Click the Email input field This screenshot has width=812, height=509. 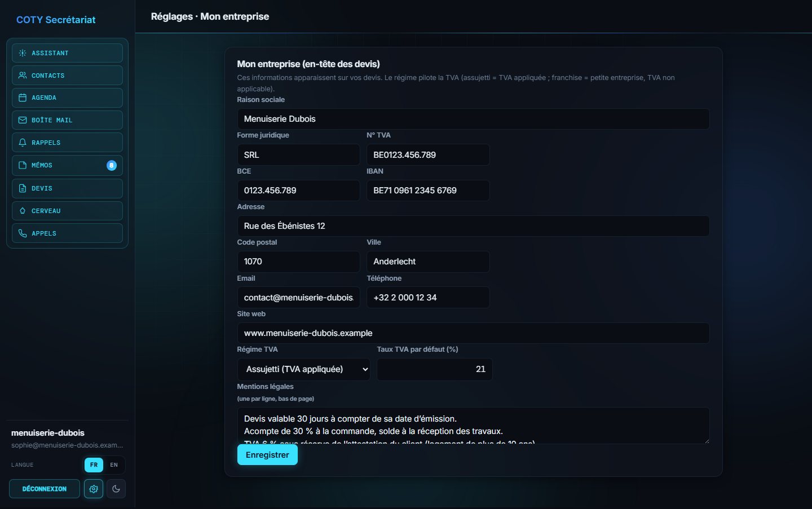298,298
